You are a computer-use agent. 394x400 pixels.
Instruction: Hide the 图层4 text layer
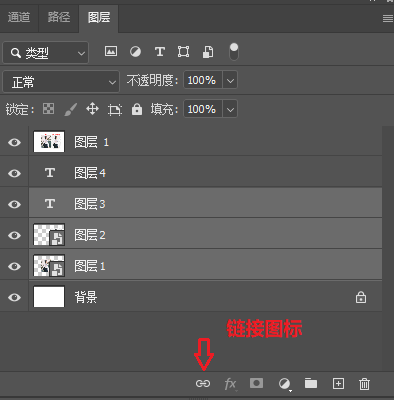(14, 173)
